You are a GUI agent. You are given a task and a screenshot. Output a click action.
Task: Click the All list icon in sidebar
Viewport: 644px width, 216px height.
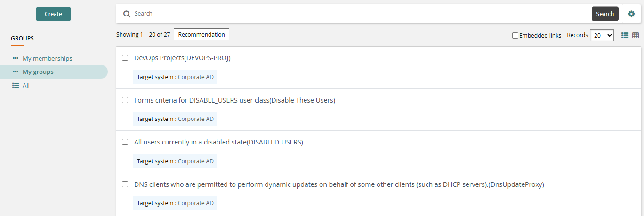click(x=16, y=86)
